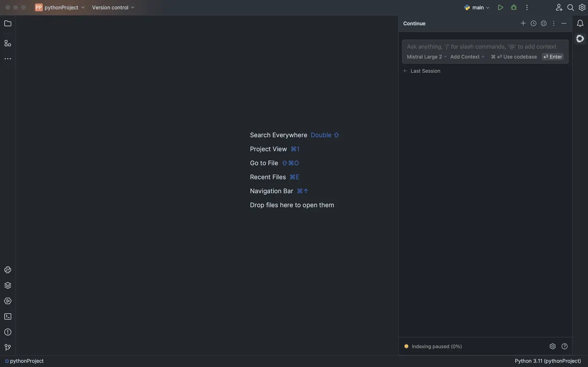Click pythonProject in the bottom navigation bar
Image resolution: width=588 pixels, height=367 pixels.
pyautogui.click(x=24, y=361)
